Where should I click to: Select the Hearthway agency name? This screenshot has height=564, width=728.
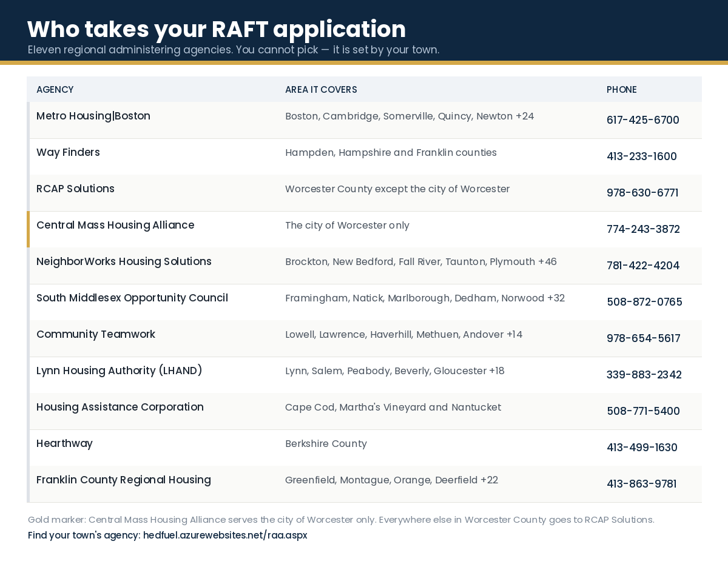tap(64, 443)
